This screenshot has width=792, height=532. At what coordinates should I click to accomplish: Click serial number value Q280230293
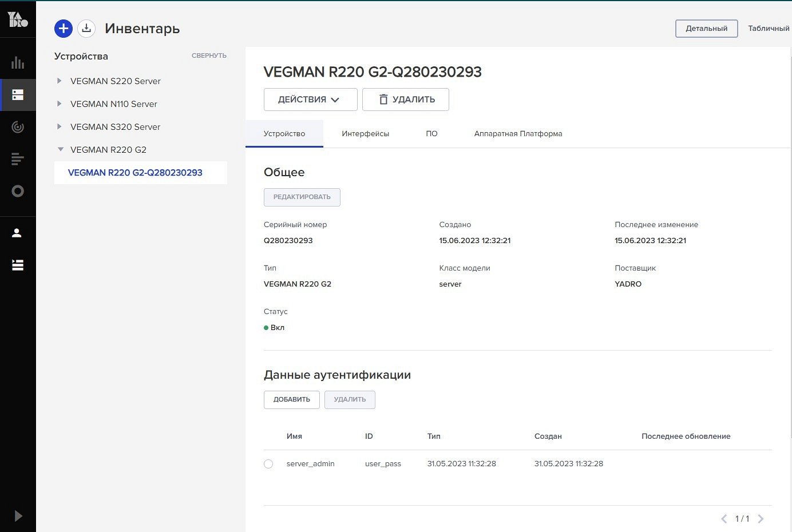pos(288,241)
